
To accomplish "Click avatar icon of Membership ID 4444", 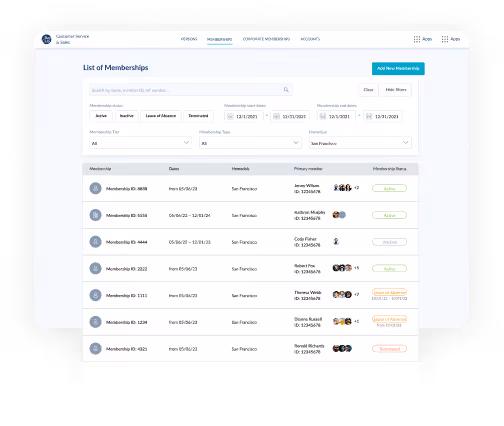I will pyautogui.click(x=95, y=242).
